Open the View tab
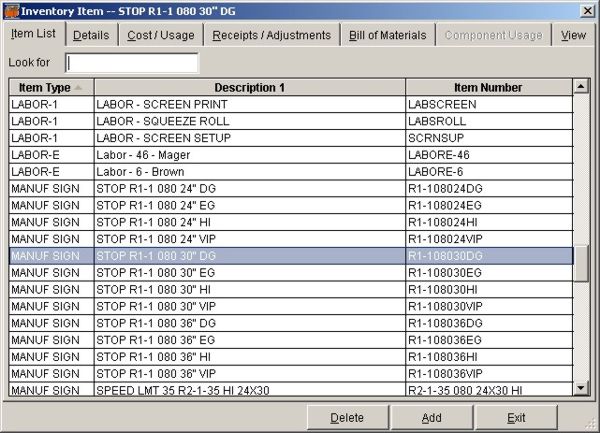This screenshot has height=433, width=600. pyautogui.click(x=573, y=35)
